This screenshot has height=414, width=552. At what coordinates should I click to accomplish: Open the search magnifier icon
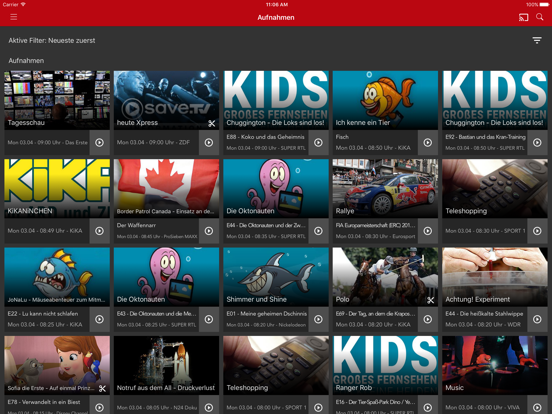point(539,17)
